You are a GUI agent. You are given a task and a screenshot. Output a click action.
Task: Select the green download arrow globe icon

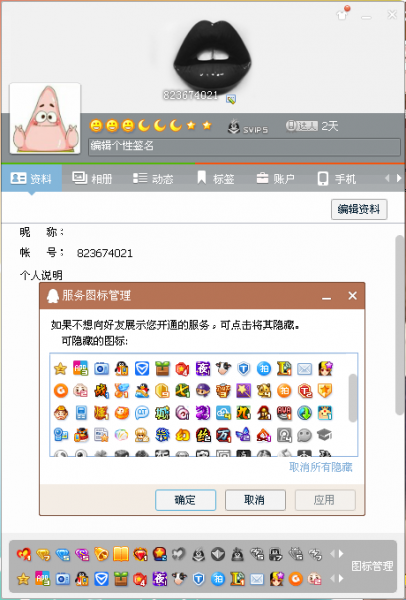(x=305, y=413)
